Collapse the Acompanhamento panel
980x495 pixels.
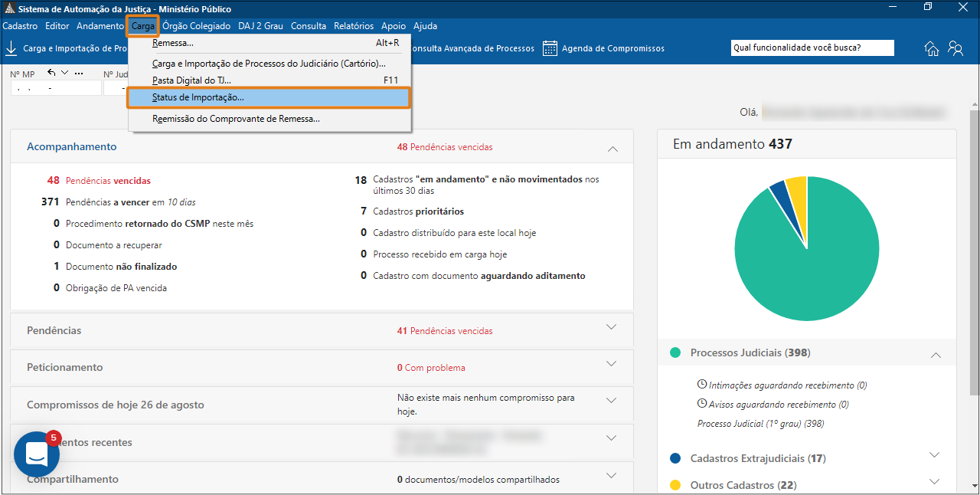click(612, 149)
